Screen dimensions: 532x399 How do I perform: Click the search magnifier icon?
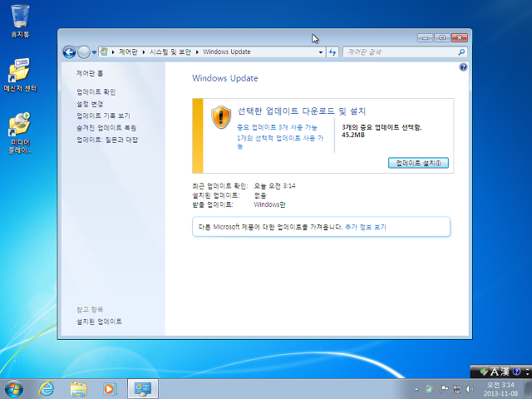pos(461,52)
